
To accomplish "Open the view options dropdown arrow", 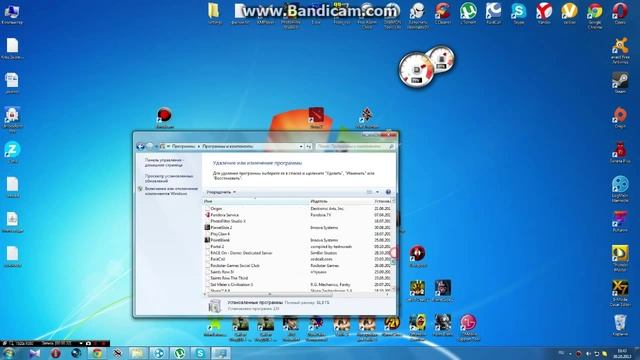I will click(x=378, y=192).
